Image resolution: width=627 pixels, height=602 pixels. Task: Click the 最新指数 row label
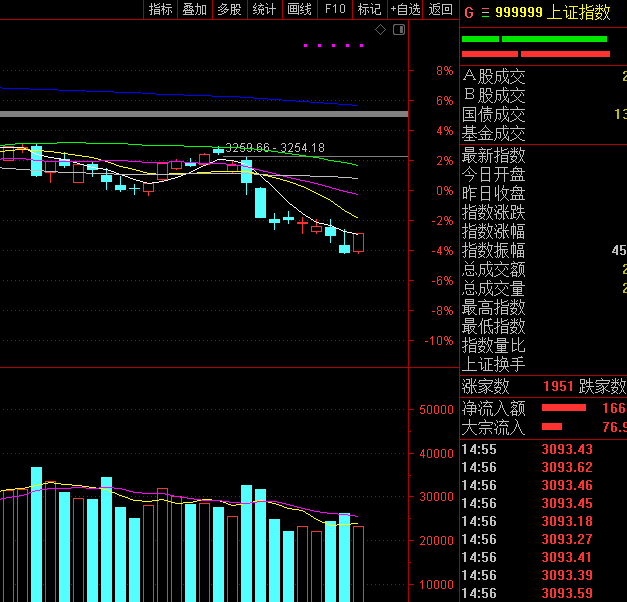click(x=493, y=155)
